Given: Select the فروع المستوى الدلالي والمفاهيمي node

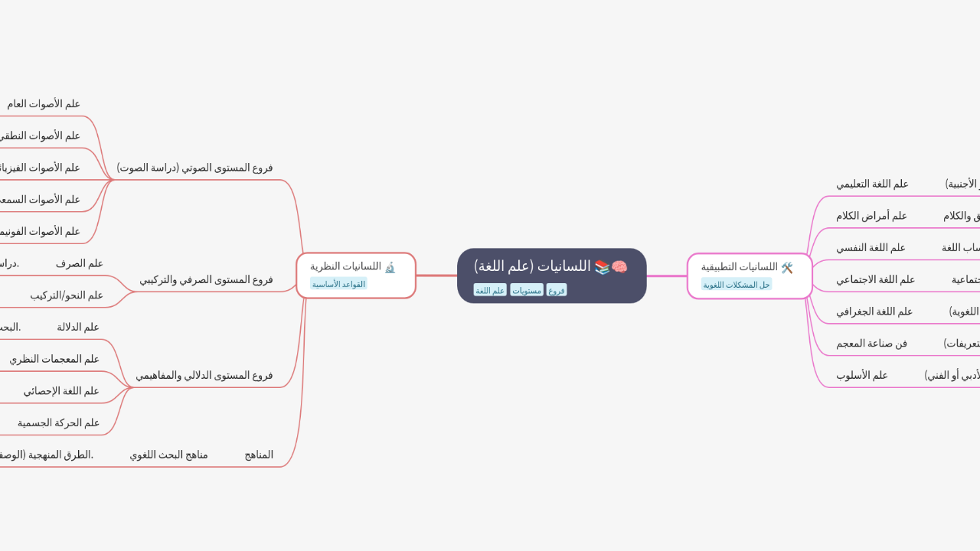Looking at the screenshot, I should click(x=204, y=375).
